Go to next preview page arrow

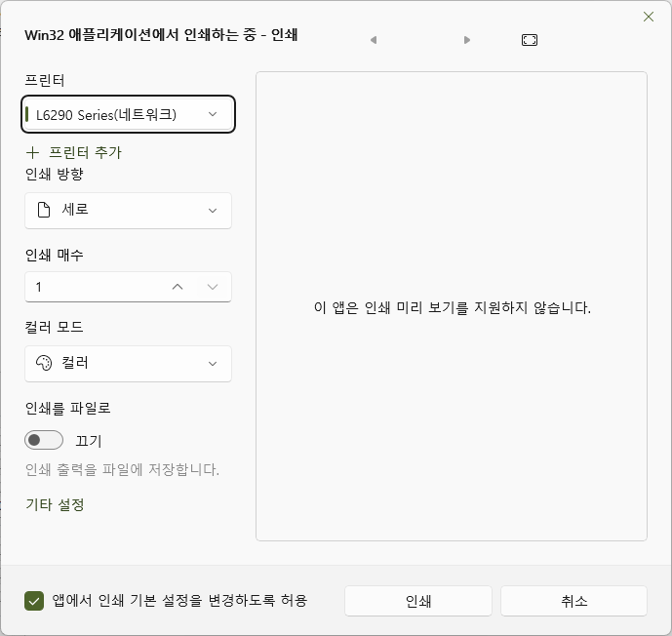467,40
